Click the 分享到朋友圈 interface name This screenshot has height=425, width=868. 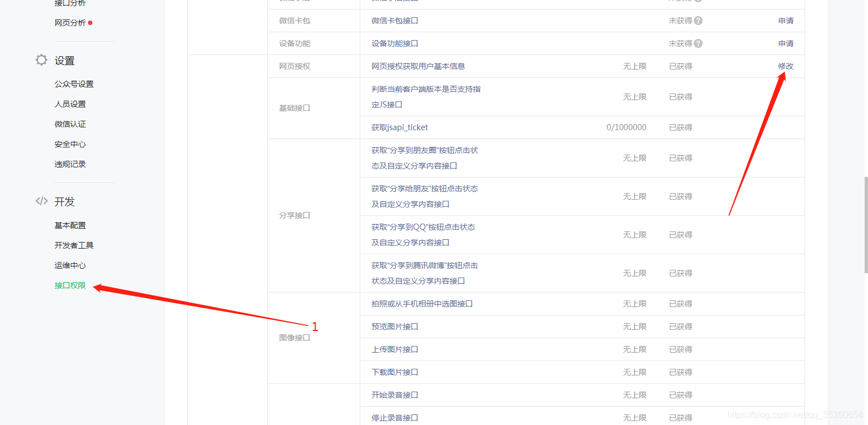click(x=425, y=158)
